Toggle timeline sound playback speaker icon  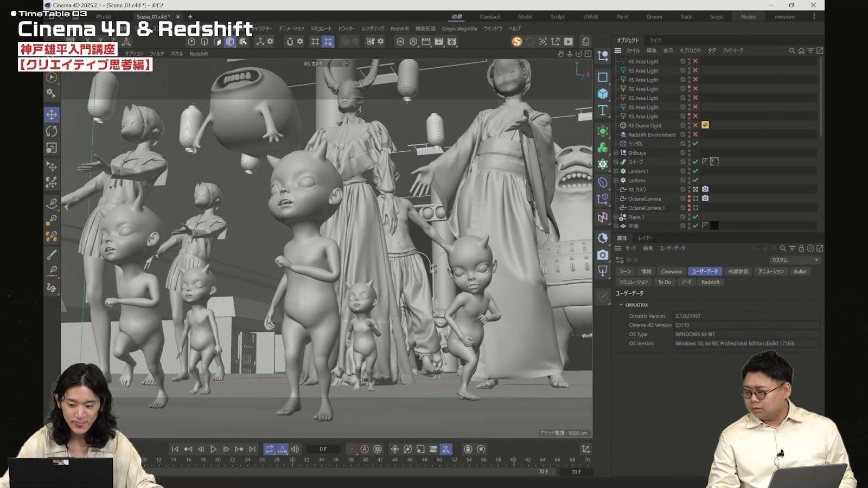[x=295, y=449]
